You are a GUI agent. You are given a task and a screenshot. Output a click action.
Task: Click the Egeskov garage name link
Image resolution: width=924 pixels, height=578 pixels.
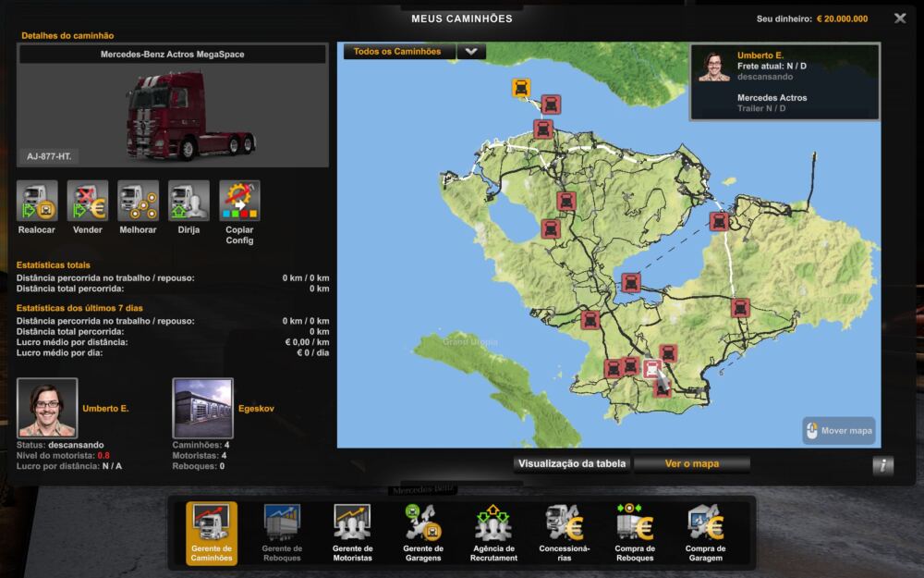point(256,408)
